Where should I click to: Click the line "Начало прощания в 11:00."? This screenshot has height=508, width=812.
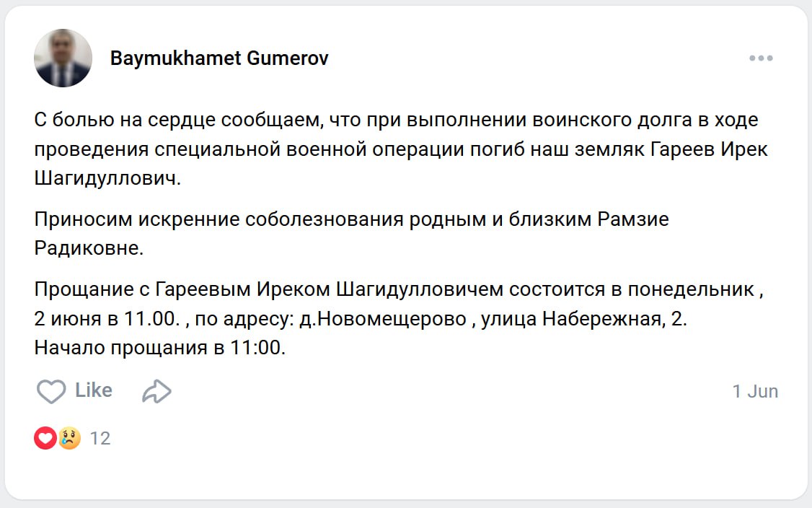(160, 348)
